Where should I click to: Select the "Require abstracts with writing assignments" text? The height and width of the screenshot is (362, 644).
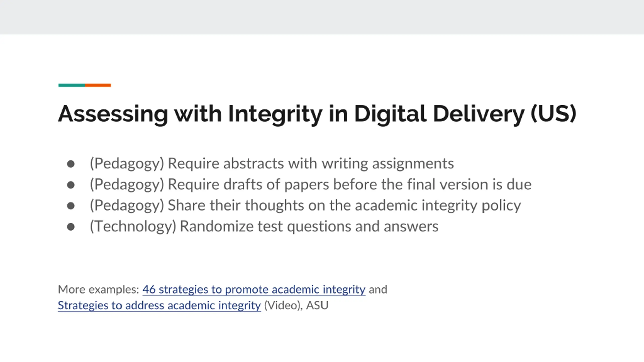(311, 163)
